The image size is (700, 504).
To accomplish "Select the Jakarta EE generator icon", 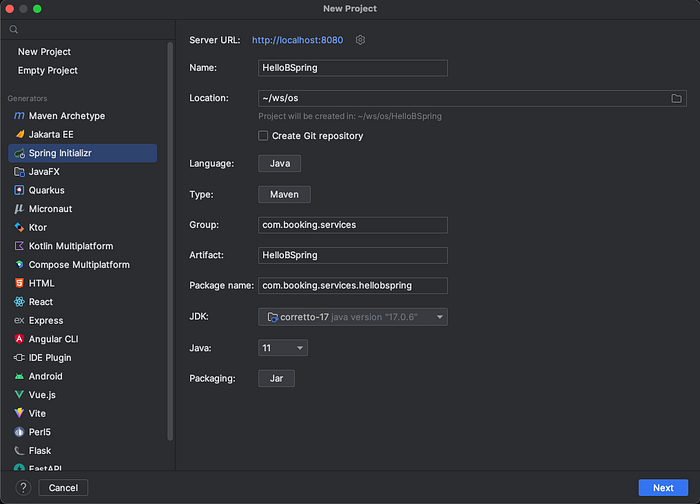I will [x=19, y=134].
